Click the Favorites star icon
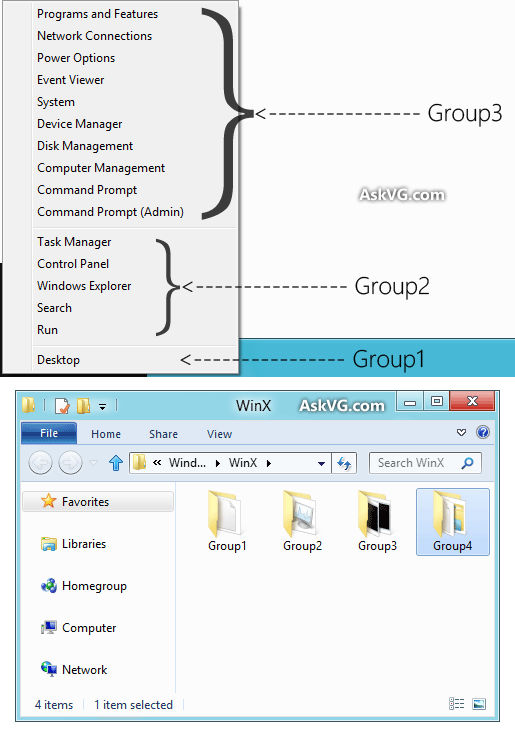Screen dimensions: 515x736 point(49,501)
